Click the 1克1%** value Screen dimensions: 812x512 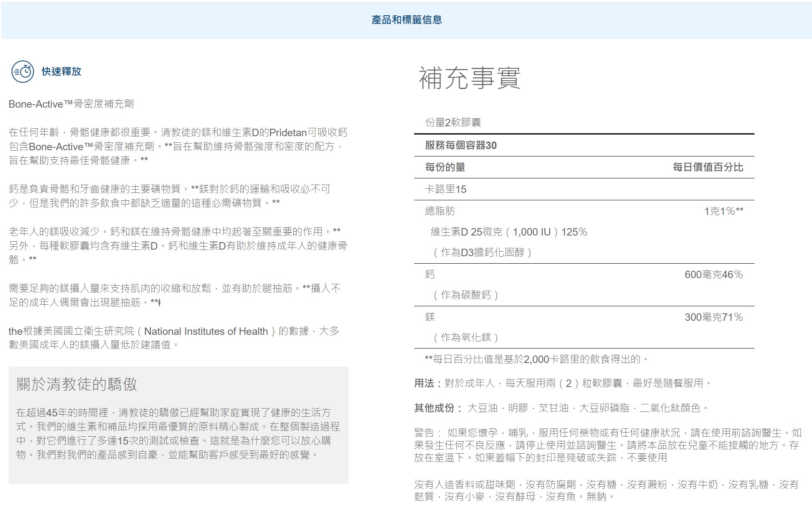(723, 211)
